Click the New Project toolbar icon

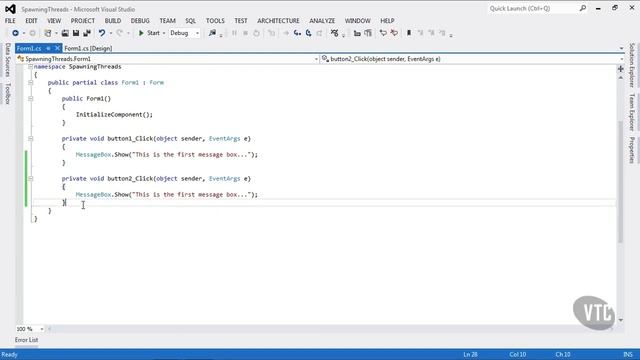[48, 33]
